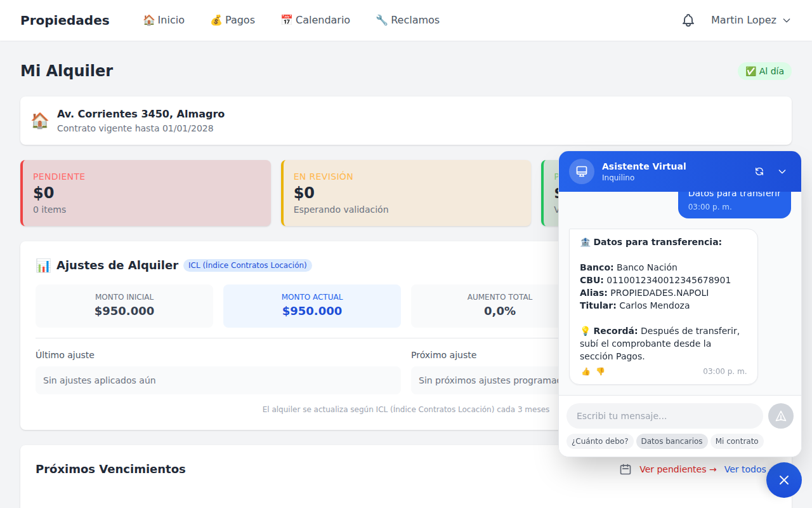Close the chat with the floating X button
This screenshot has height=508, width=812.
point(783,479)
